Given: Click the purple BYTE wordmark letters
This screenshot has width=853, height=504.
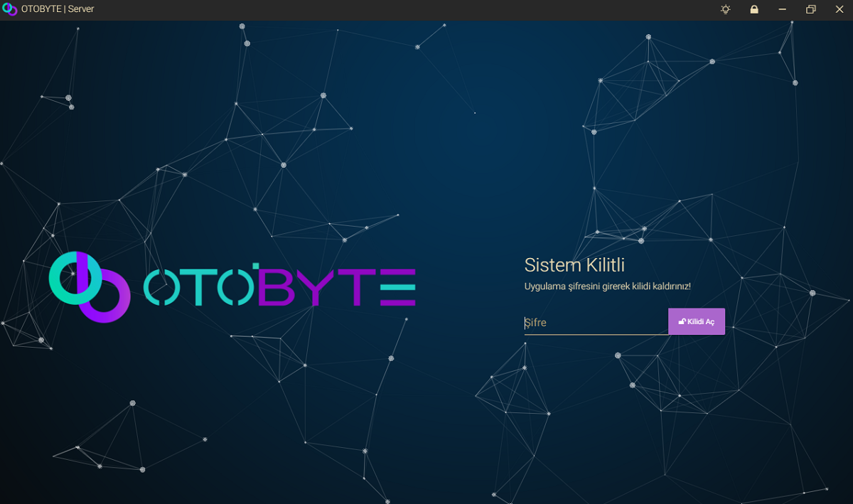Looking at the screenshot, I should 336,287.
